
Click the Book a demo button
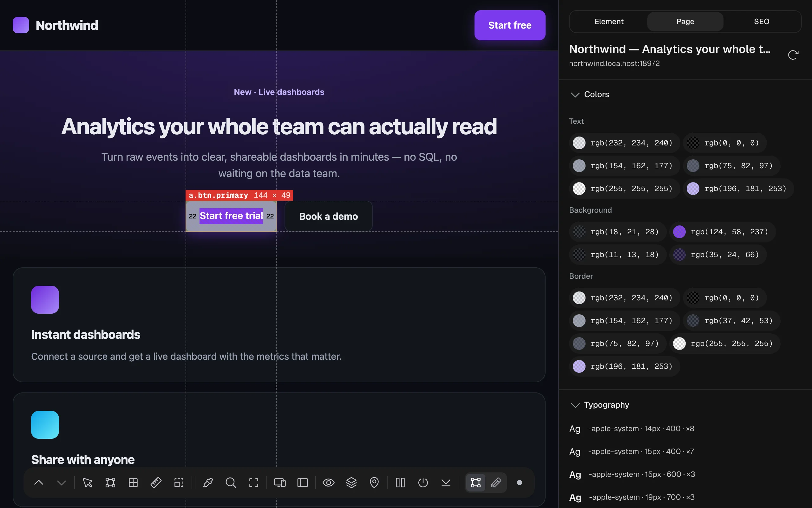click(329, 216)
